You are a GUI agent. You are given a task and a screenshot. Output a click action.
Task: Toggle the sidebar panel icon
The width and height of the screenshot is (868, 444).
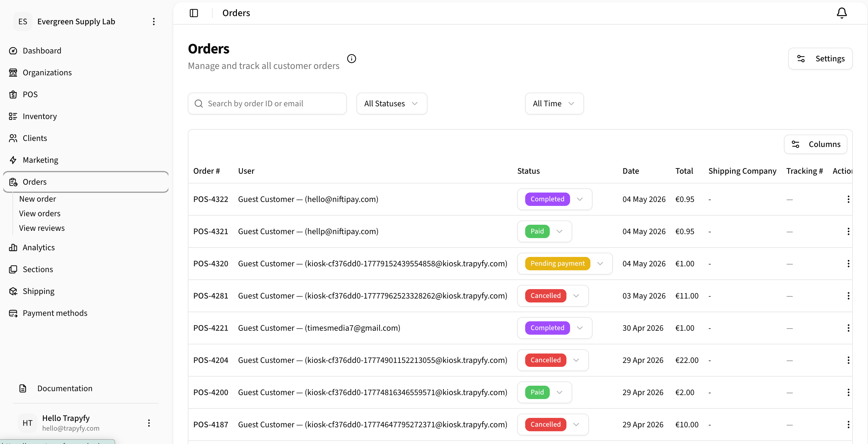(194, 13)
